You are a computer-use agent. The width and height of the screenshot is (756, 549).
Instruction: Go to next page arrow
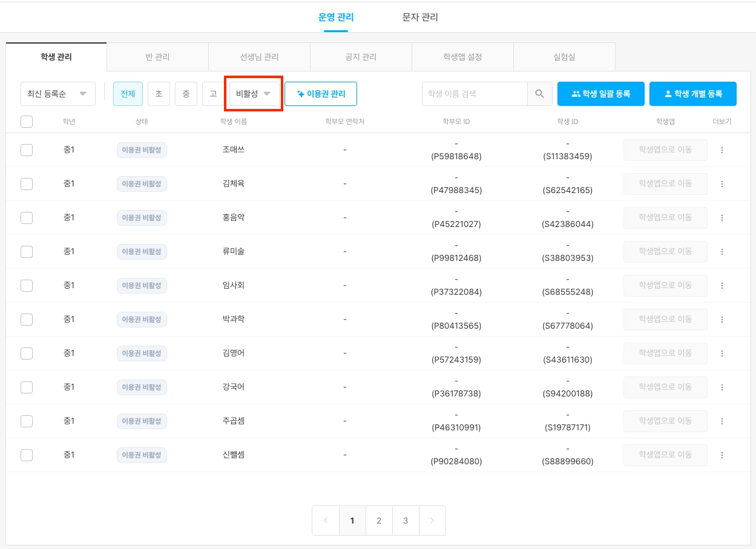(432, 521)
